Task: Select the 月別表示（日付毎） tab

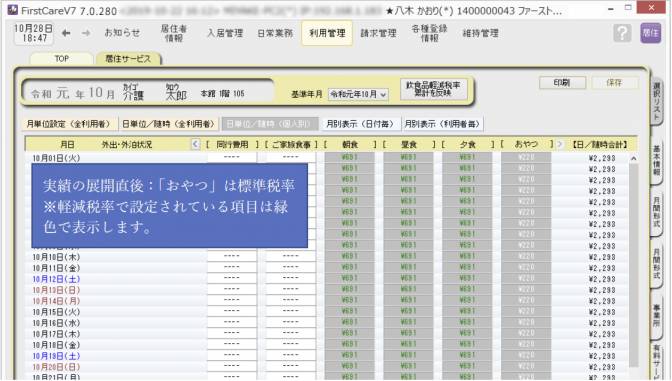Action: coord(360,124)
